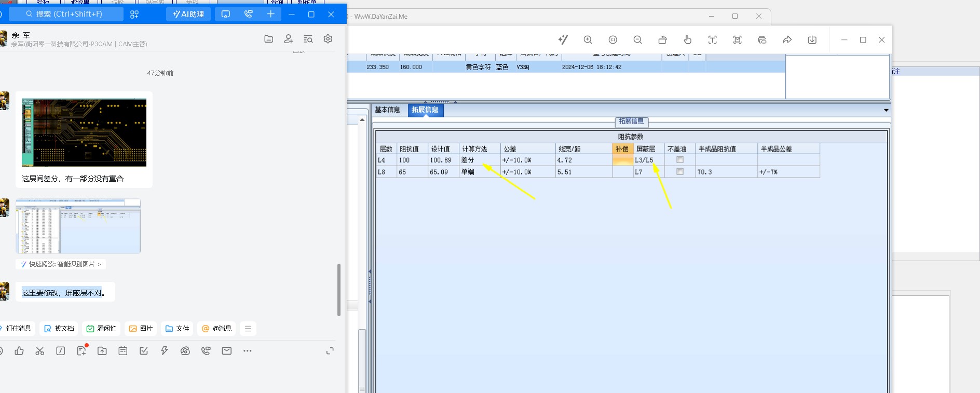Select the hand pan tool
This screenshot has width=980, height=393.
click(x=688, y=40)
